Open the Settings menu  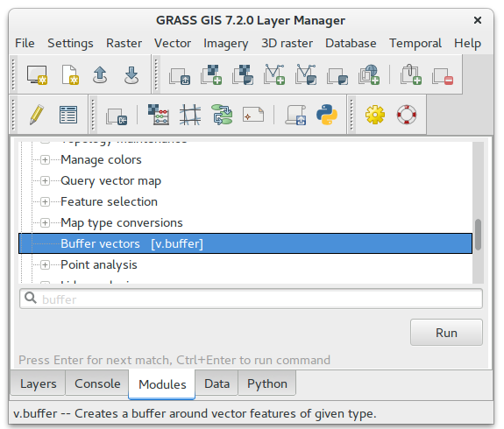tap(70, 43)
